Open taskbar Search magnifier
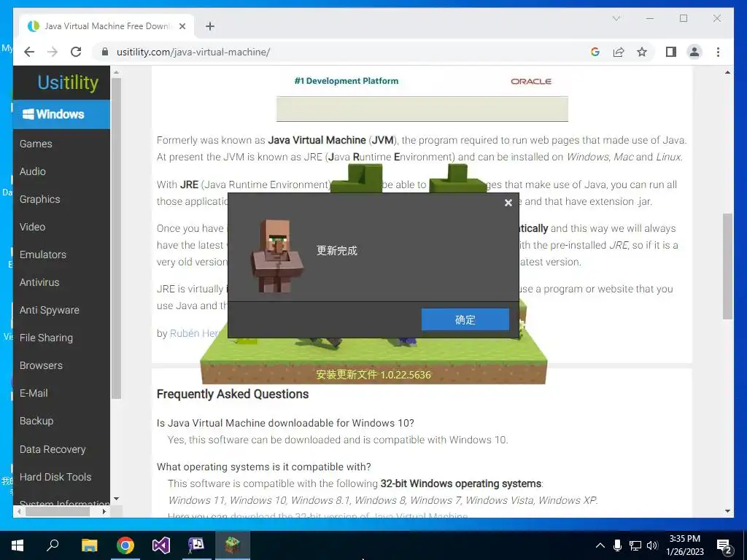The image size is (747, 560). (53, 545)
